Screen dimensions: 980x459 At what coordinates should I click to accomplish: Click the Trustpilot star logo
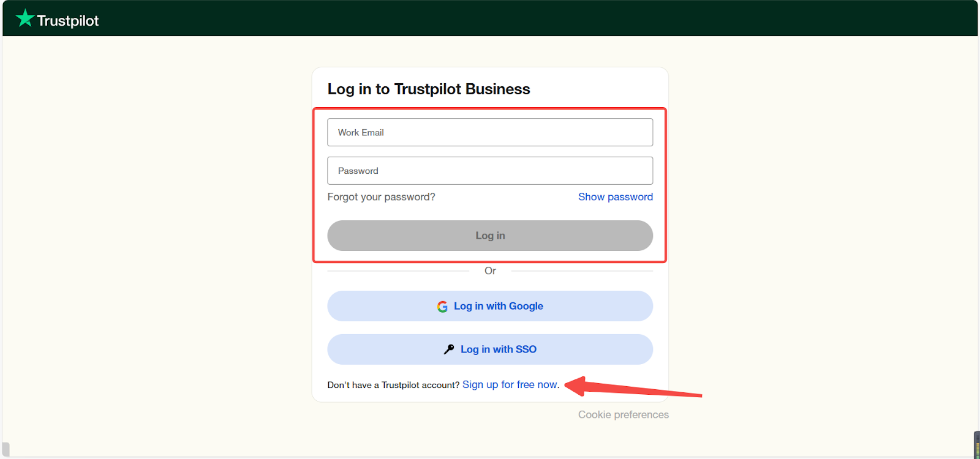point(24,18)
